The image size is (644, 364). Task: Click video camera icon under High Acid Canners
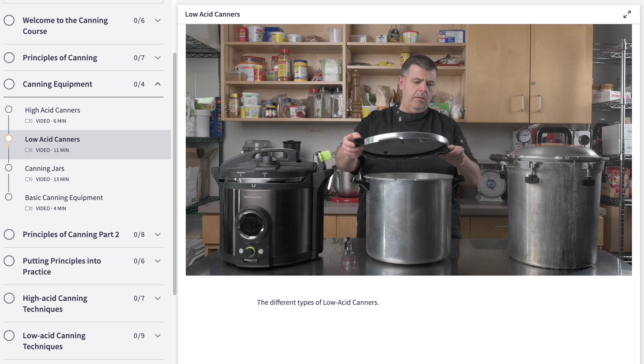click(x=29, y=121)
